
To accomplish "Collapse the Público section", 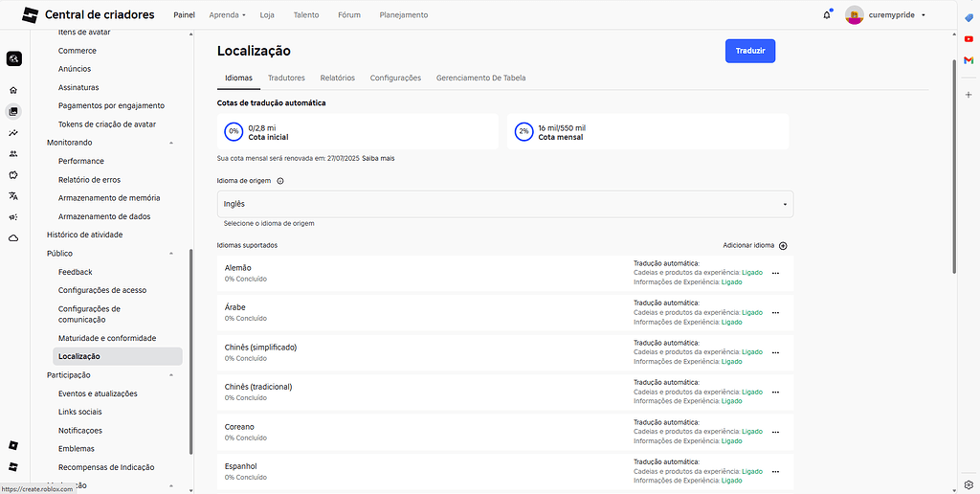I will coord(171,254).
